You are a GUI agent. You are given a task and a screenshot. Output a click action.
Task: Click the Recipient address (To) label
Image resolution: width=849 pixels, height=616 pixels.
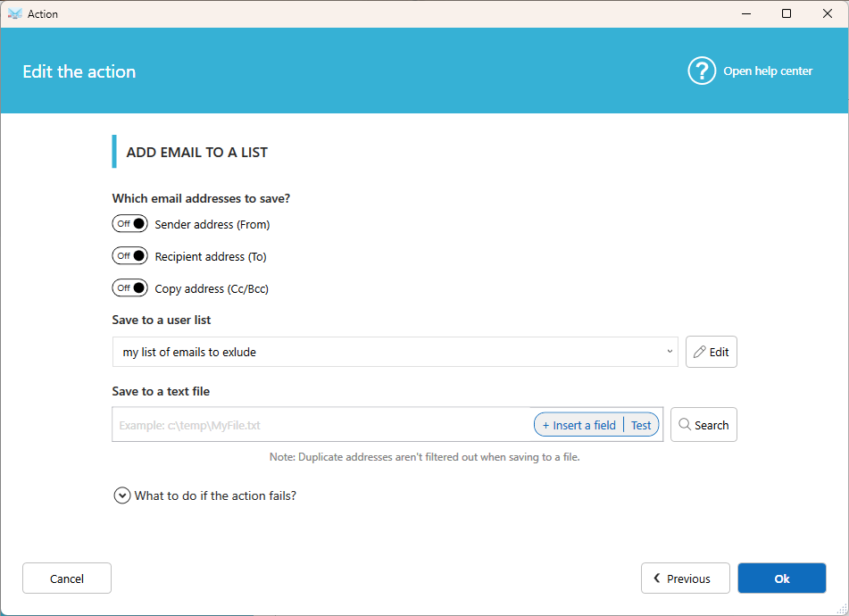point(211,256)
